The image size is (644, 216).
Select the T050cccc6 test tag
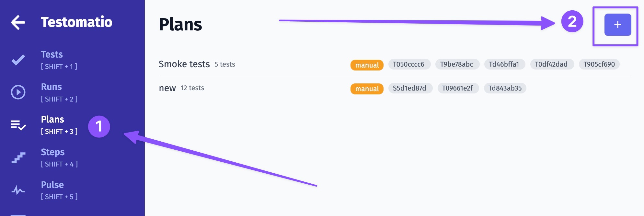pos(409,64)
